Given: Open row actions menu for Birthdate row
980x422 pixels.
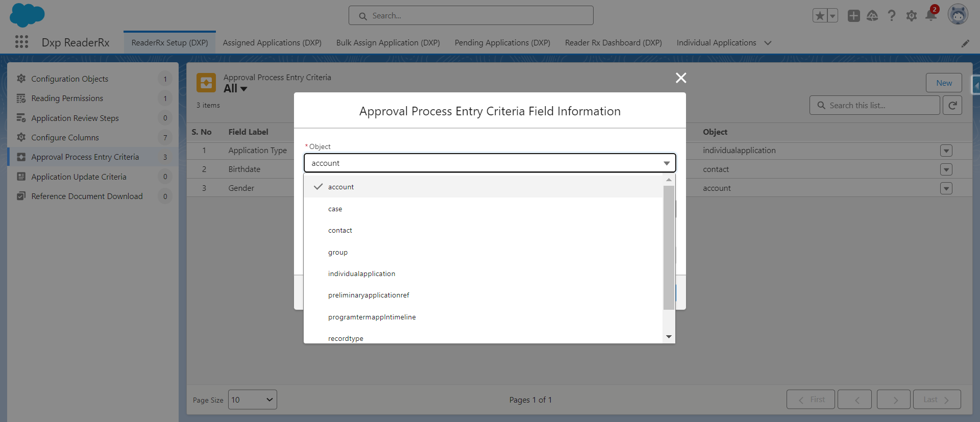Looking at the screenshot, I should tap(946, 169).
